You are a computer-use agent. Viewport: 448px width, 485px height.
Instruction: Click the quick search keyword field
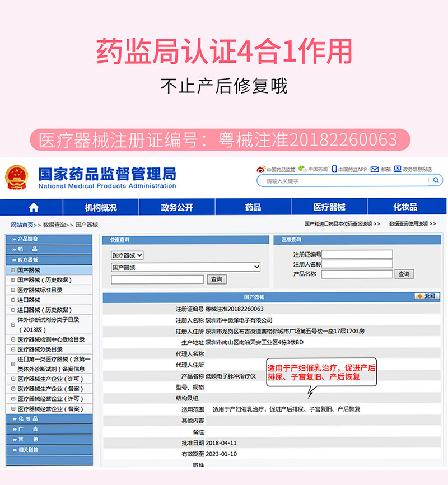click(157, 279)
